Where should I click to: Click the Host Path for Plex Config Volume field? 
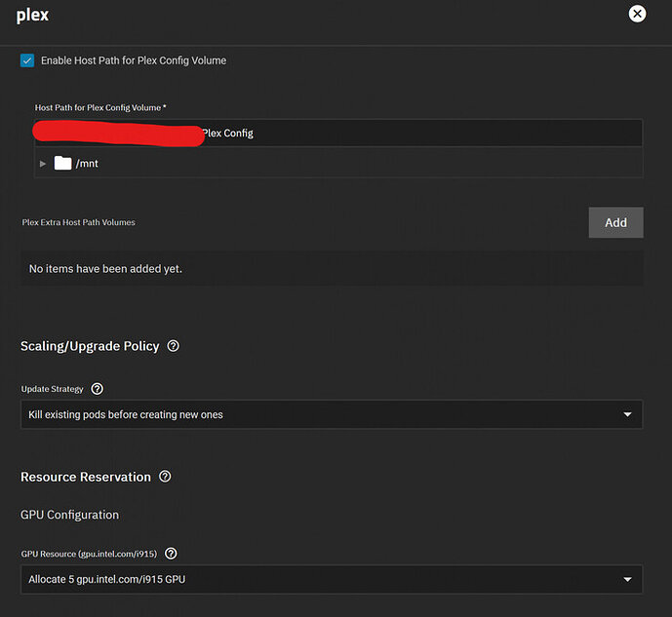pos(338,134)
